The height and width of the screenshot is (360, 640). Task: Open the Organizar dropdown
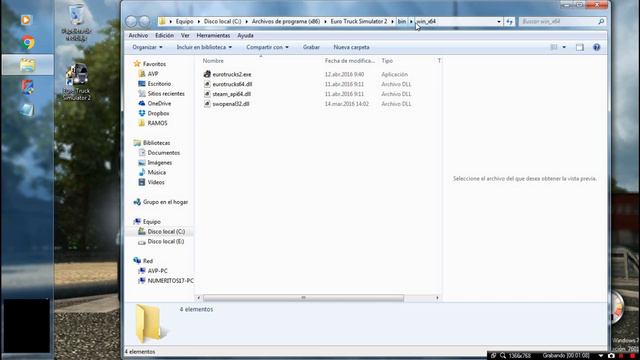click(147, 47)
